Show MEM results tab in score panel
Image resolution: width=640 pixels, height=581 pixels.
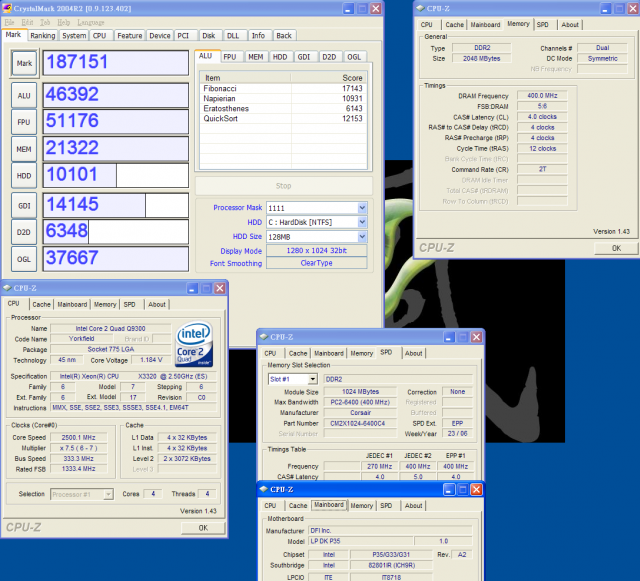256,57
